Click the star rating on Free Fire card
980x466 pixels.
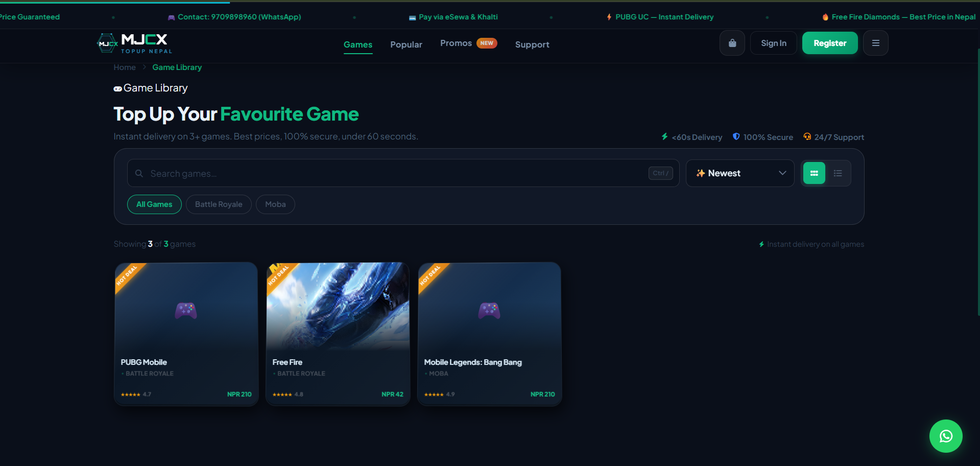pyautogui.click(x=282, y=394)
